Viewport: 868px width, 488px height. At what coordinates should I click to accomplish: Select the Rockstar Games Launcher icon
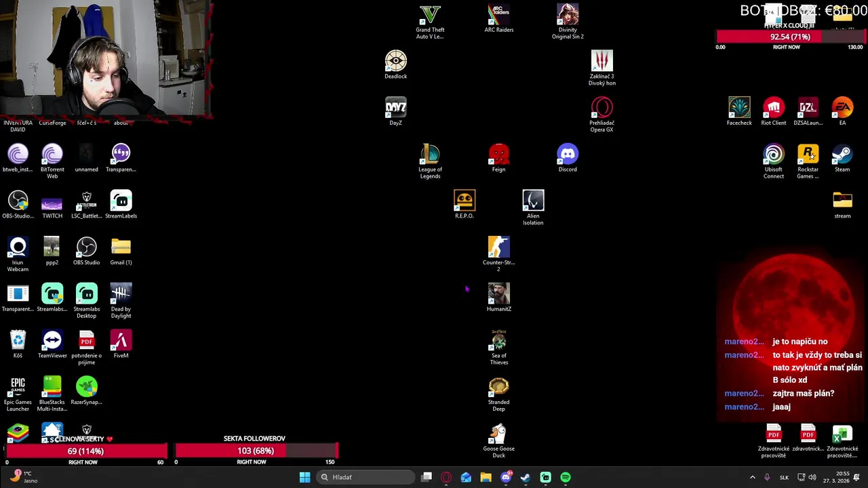(x=808, y=161)
